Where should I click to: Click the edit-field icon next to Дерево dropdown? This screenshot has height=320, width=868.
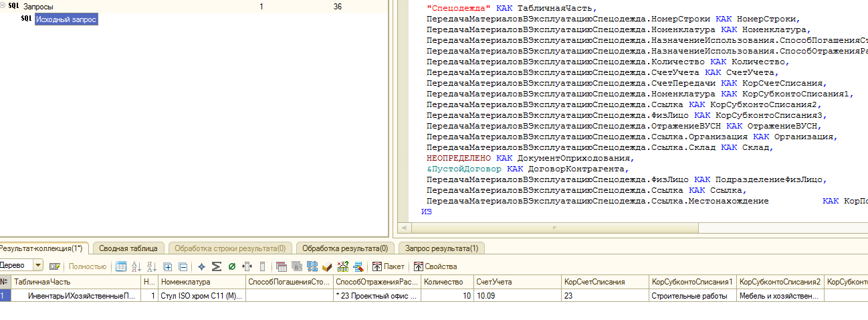click(55, 266)
